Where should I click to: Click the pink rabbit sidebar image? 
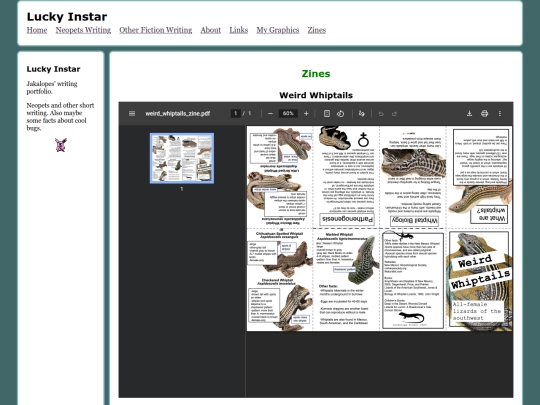point(61,145)
